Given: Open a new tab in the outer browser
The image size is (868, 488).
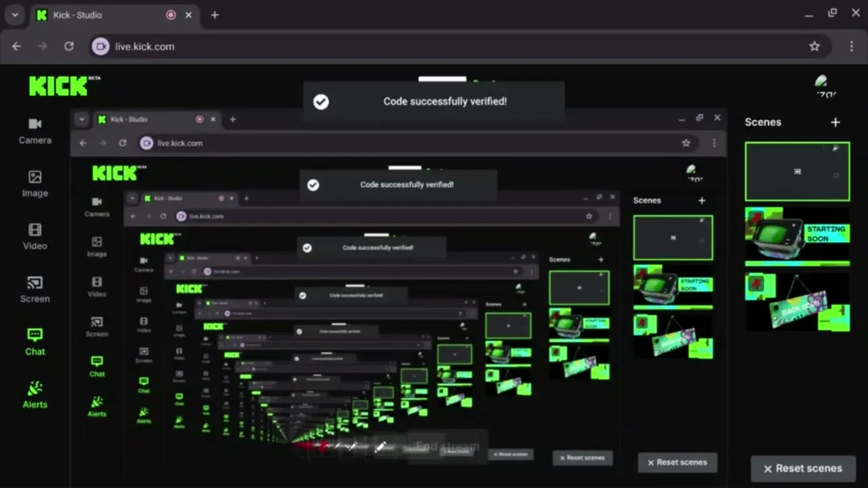Looking at the screenshot, I should click(x=214, y=15).
